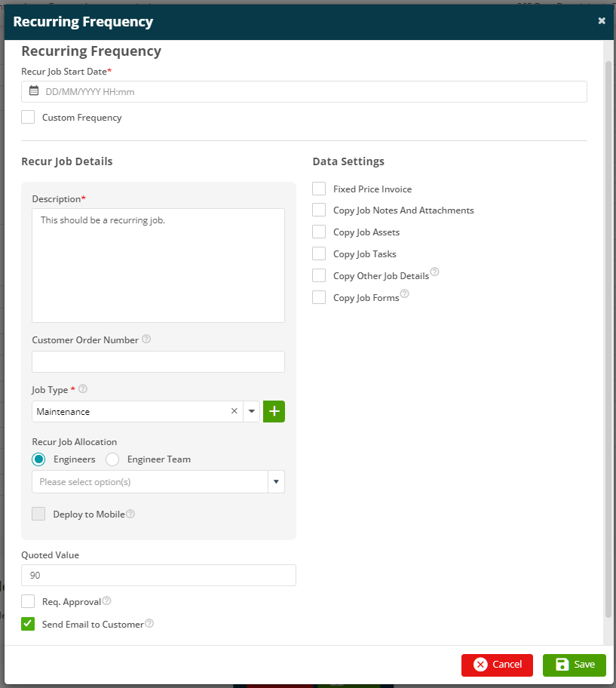The image size is (616, 688).
Task: Select the Engineers radio button
Action: (x=38, y=459)
